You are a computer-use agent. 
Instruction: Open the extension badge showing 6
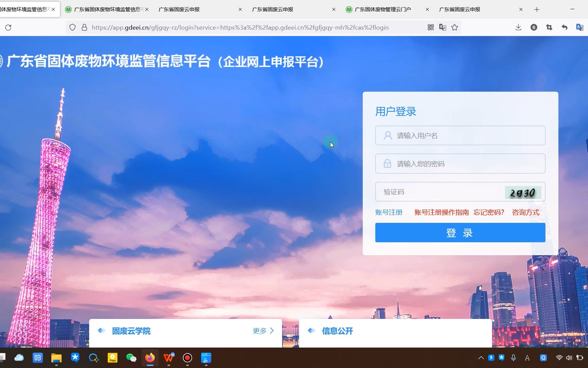pyautogui.click(x=534, y=28)
